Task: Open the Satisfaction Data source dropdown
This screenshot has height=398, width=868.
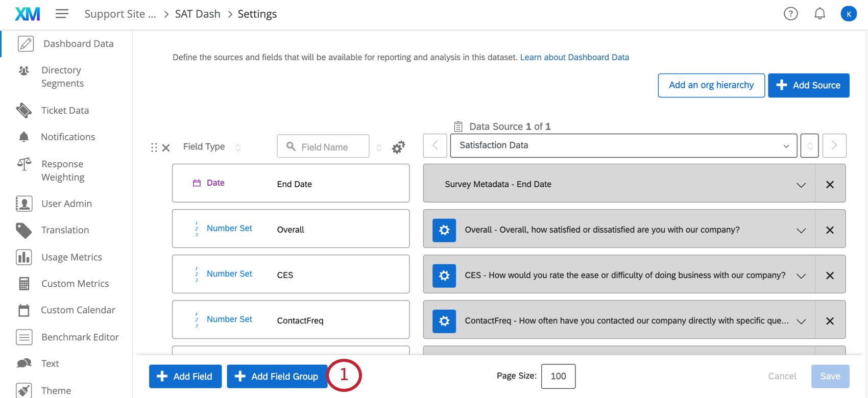Action: [623, 146]
